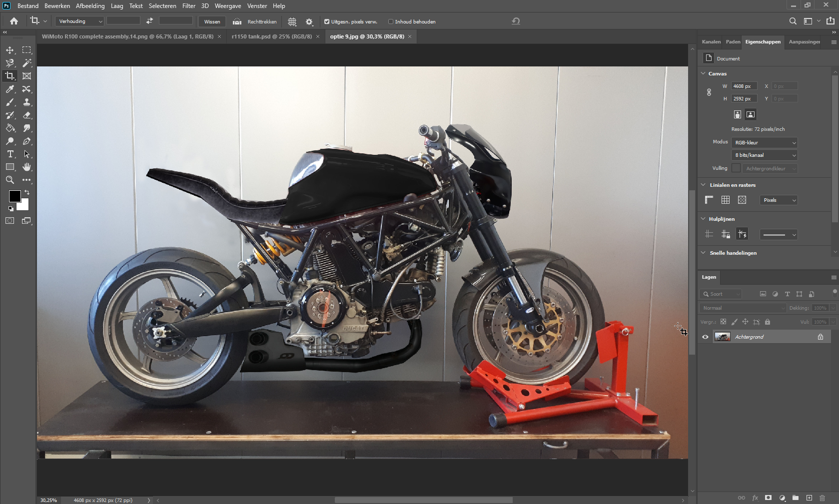Screen dimensions: 839x504
Task: Select the Frame tool
Action: (x=27, y=76)
